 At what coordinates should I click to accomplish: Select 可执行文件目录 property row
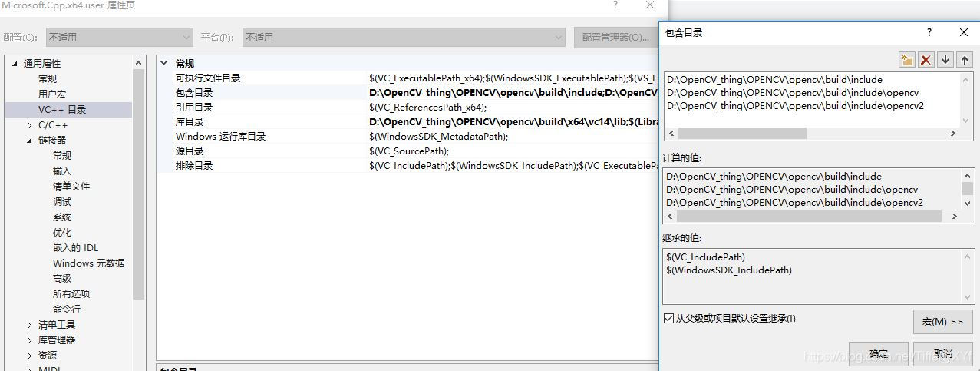[x=408, y=78]
